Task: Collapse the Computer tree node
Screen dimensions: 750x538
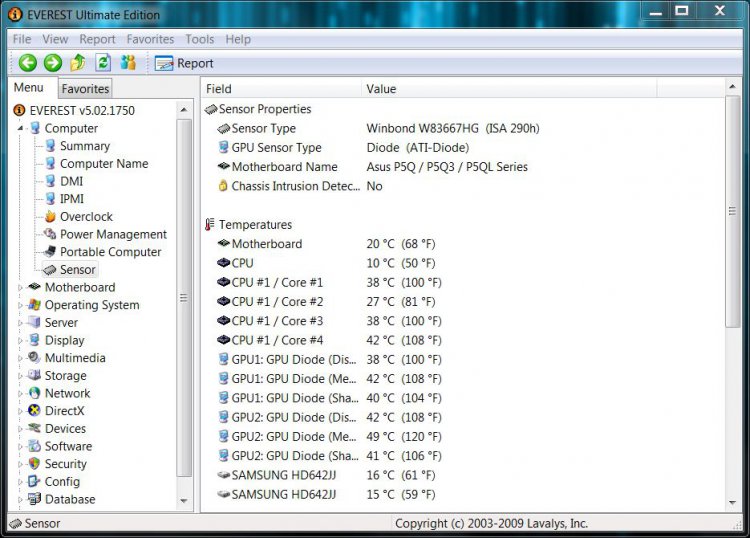Action: (x=21, y=128)
